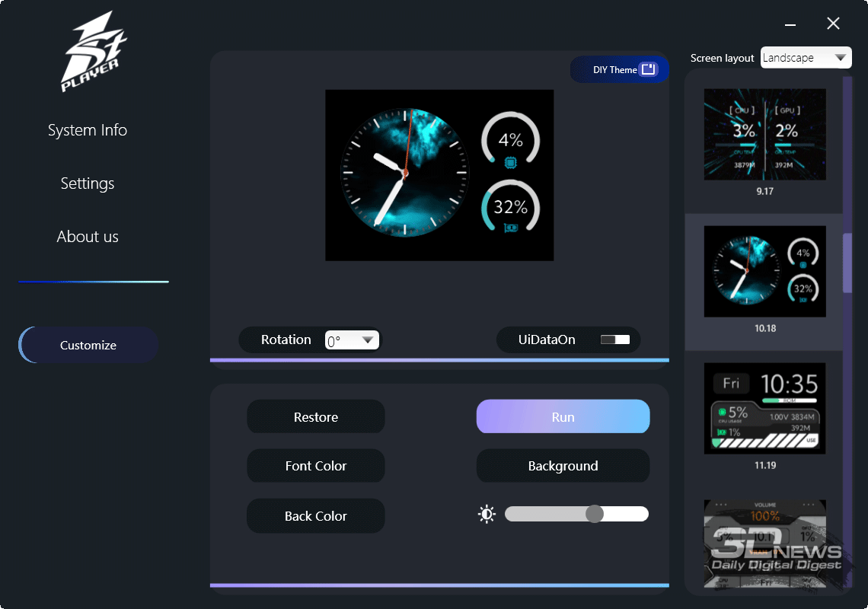Go to the Settings menu item
Viewport: 868px width, 609px height.
tap(88, 183)
